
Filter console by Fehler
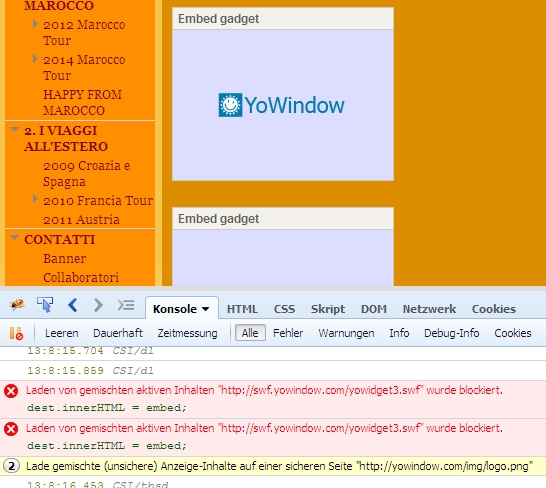pos(288,333)
